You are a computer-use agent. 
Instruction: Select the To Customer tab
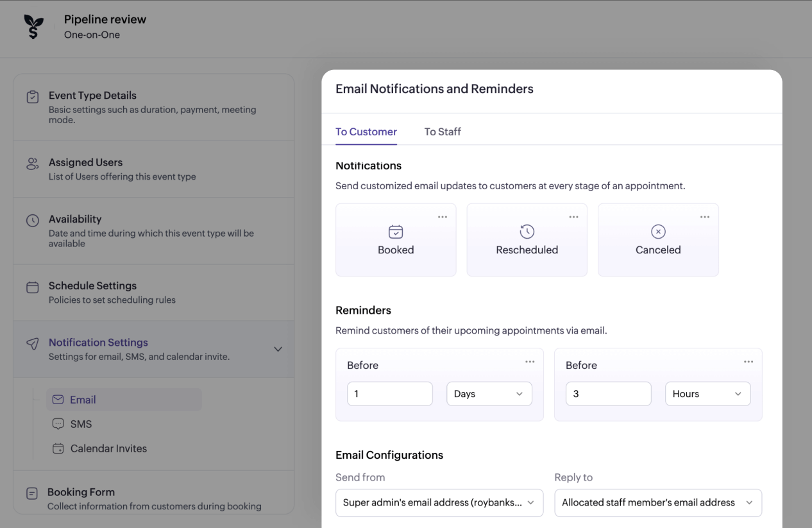(x=366, y=132)
